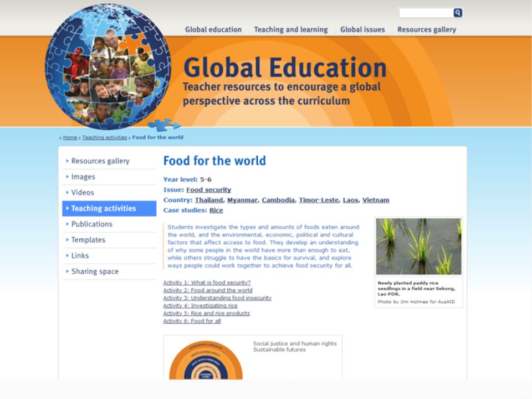Click the Food for the world heading

click(214, 161)
